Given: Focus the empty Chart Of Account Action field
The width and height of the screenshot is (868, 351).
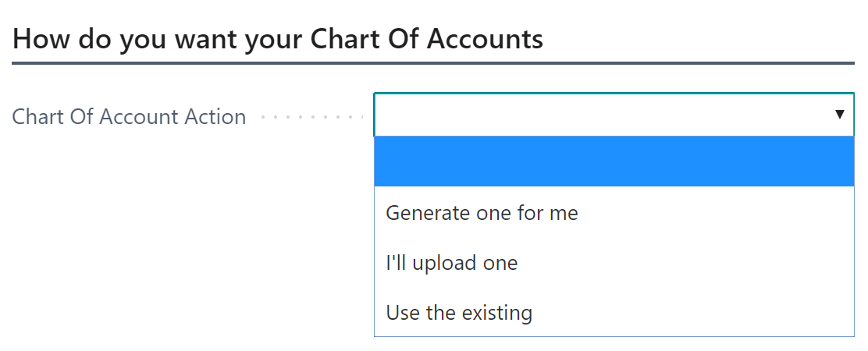Looking at the screenshot, I should tap(614, 115).
